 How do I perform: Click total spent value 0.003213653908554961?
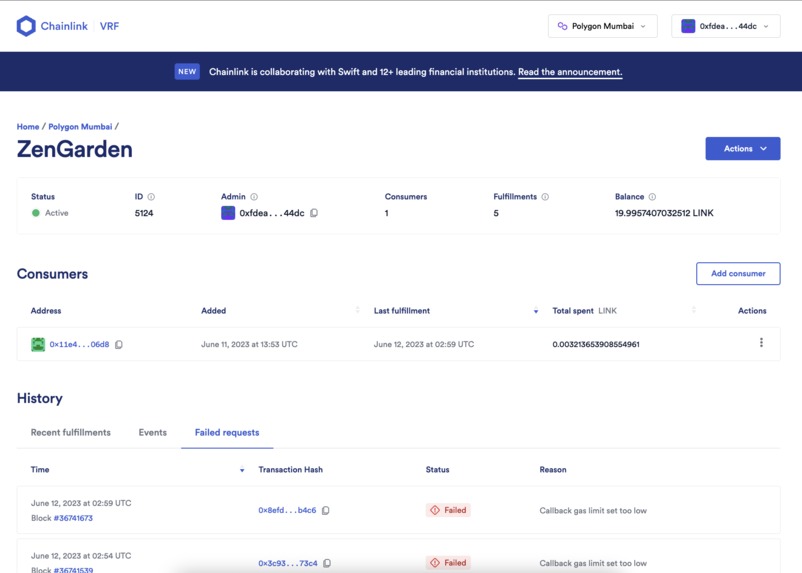point(596,344)
